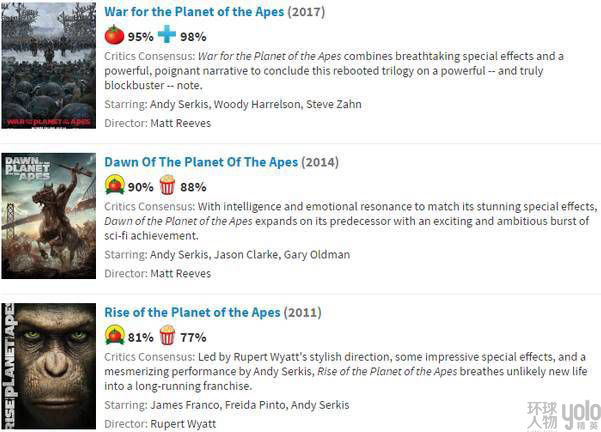Open James Franco's actor page
This screenshot has height=432, width=601.
pyautogui.click(x=182, y=404)
